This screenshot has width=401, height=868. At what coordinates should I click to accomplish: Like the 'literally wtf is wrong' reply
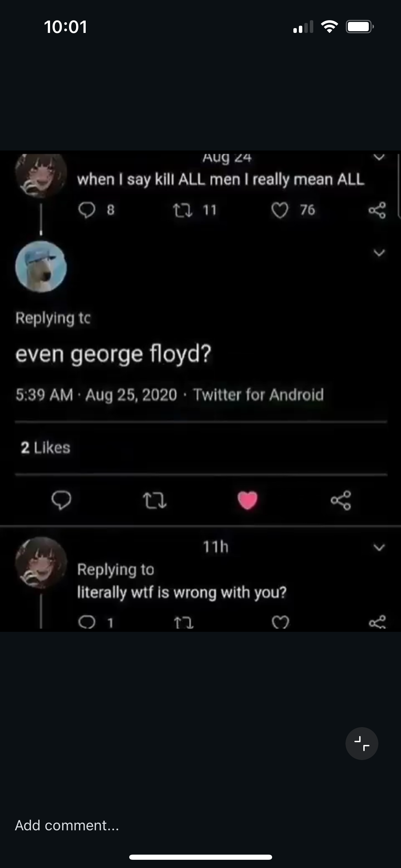click(280, 622)
